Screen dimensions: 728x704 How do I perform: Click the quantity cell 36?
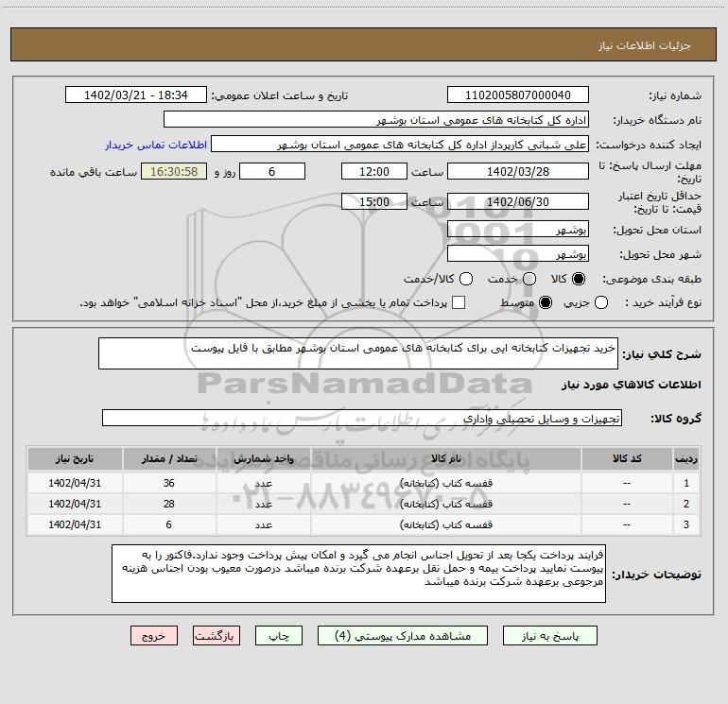click(169, 483)
